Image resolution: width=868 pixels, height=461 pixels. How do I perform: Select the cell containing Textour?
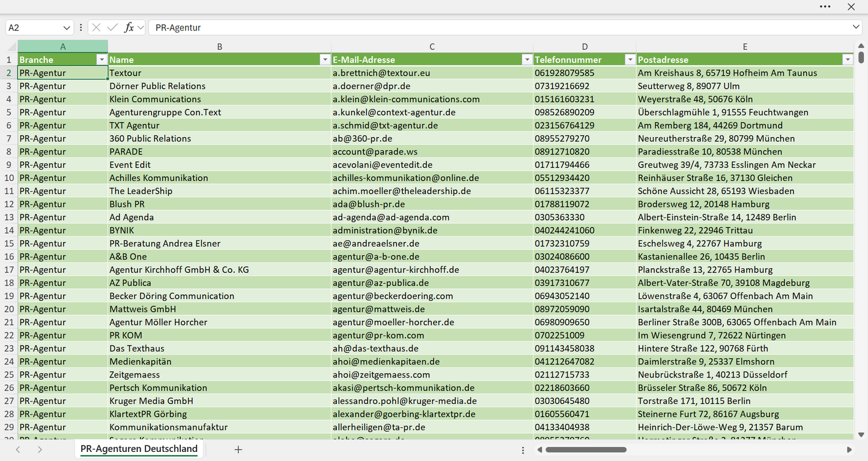point(219,73)
